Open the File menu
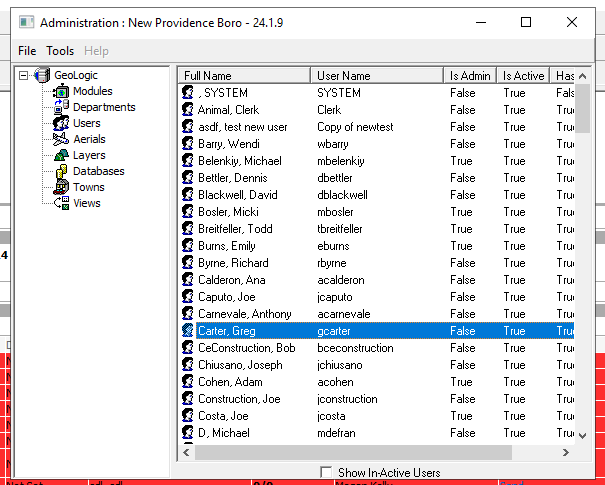The width and height of the screenshot is (605, 485). tap(27, 51)
